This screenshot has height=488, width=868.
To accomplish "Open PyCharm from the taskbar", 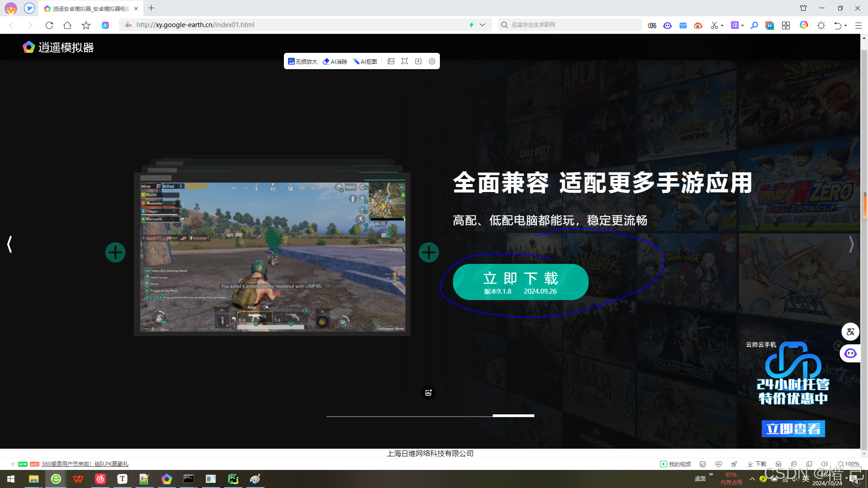I will click(x=233, y=479).
